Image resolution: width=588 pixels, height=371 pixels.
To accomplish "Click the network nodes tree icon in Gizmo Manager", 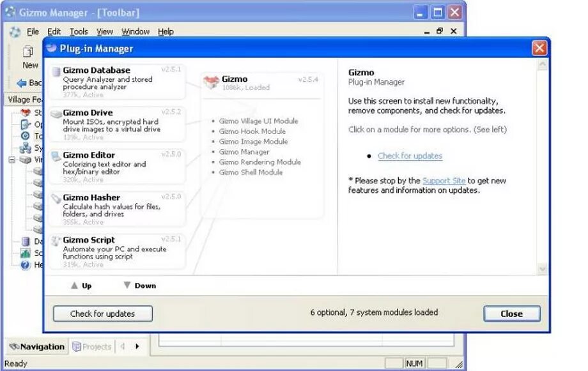I will 25,148.
